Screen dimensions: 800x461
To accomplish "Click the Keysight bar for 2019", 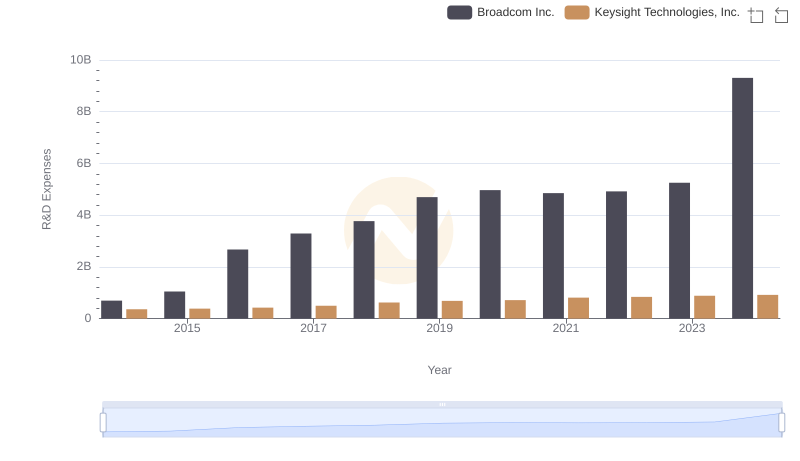I will 452,310.
